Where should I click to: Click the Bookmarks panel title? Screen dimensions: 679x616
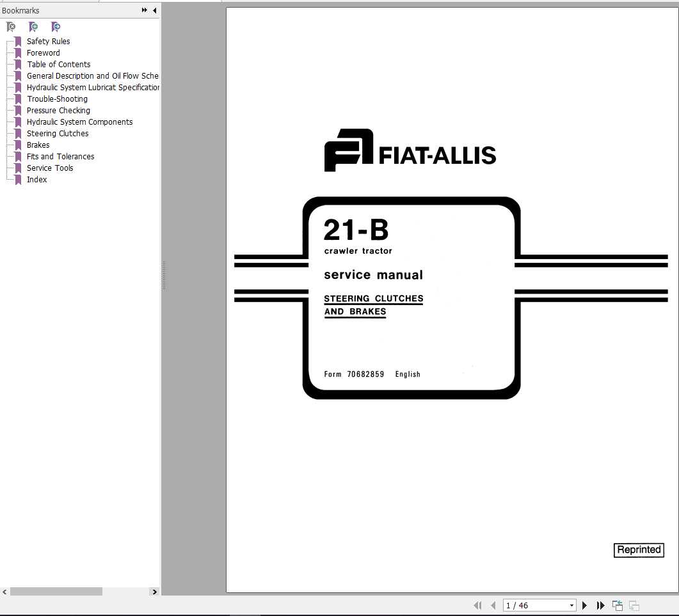pos(20,10)
